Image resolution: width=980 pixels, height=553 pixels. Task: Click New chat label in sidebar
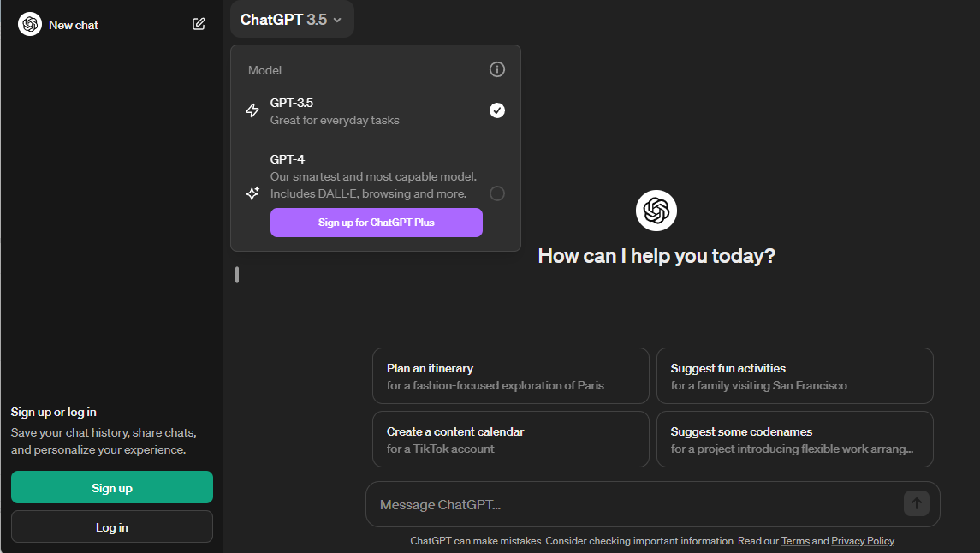pos(74,25)
